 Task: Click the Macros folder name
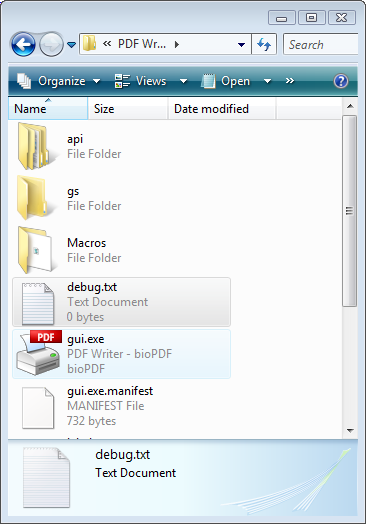pos(87,243)
